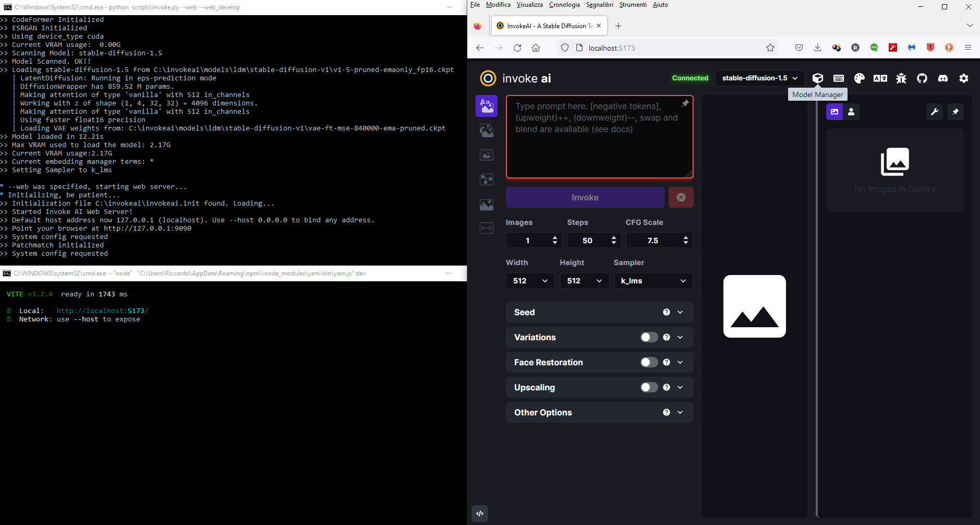Select the Training tab icon at sidebar bottom
980x525 pixels.
[x=487, y=228]
